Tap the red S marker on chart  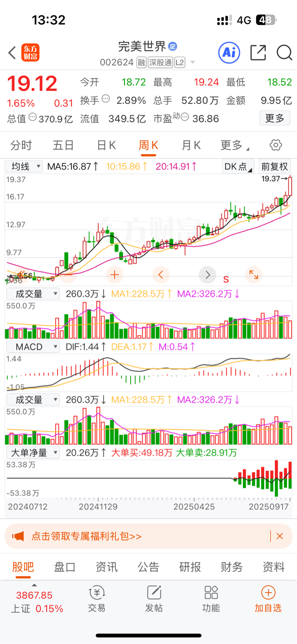[226, 279]
